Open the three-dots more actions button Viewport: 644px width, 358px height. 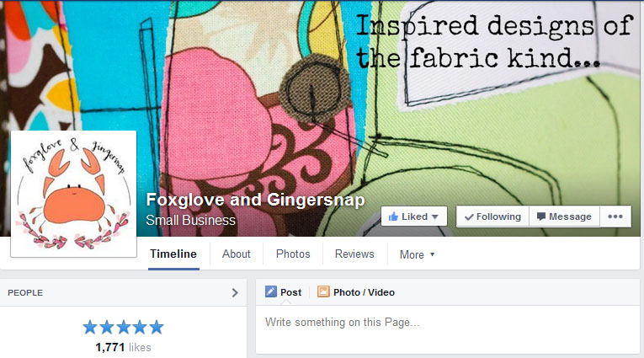(x=615, y=216)
